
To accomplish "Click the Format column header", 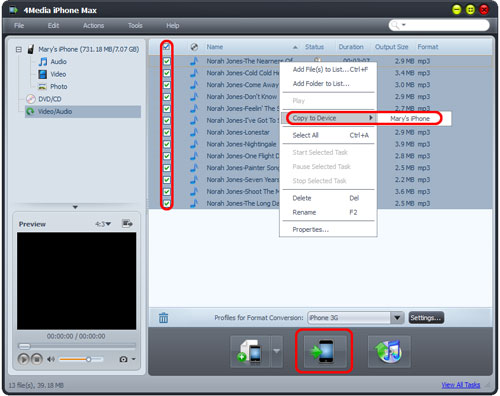I will (428, 47).
